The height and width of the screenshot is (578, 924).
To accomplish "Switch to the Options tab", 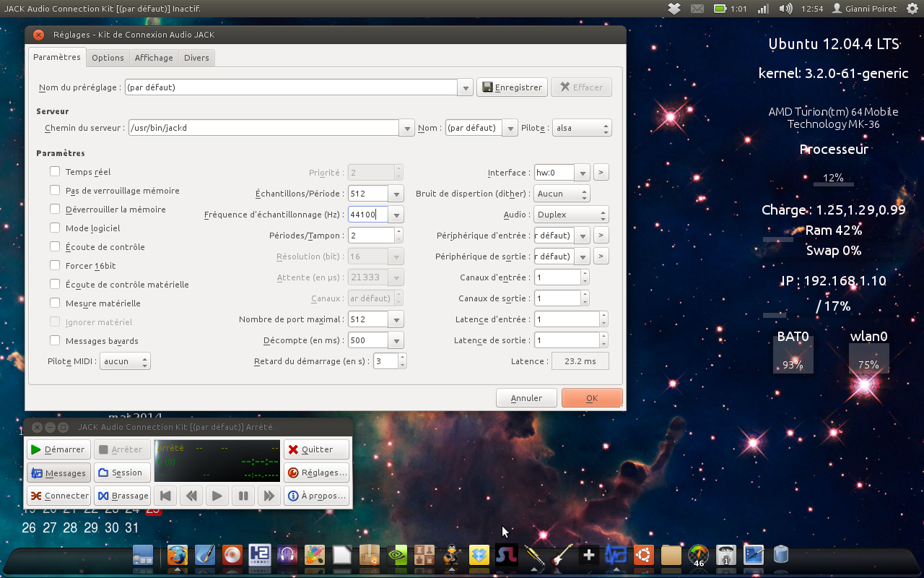I will pyautogui.click(x=108, y=58).
